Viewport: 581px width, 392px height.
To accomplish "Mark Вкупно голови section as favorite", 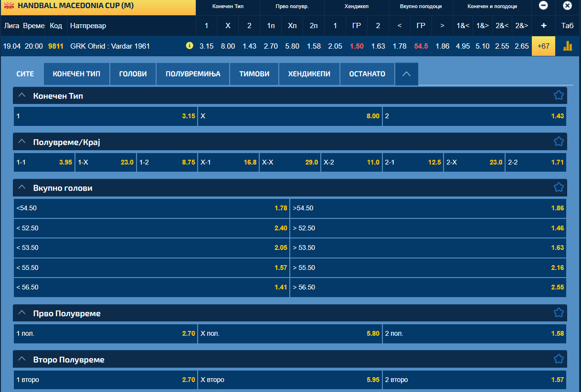I will point(559,187).
